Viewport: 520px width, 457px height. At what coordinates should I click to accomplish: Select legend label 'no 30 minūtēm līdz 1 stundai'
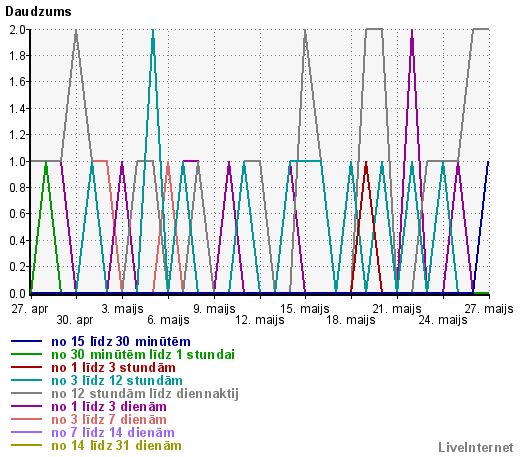pyautogui.click(x=143, y=354)
